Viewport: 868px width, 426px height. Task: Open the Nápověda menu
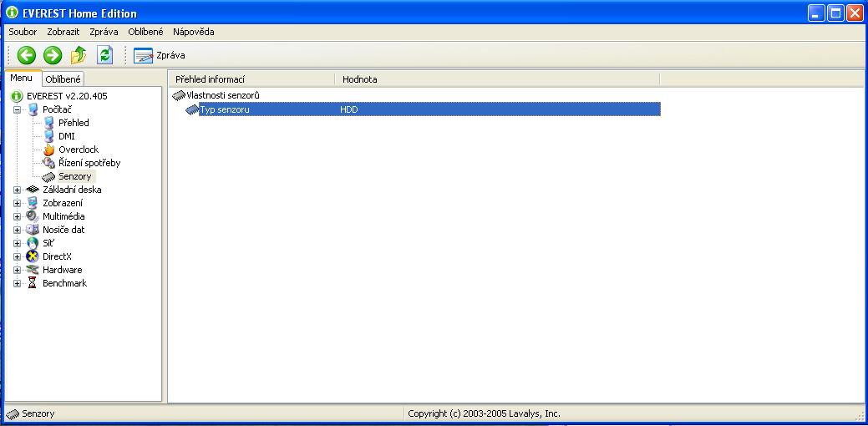click(193, 32)
